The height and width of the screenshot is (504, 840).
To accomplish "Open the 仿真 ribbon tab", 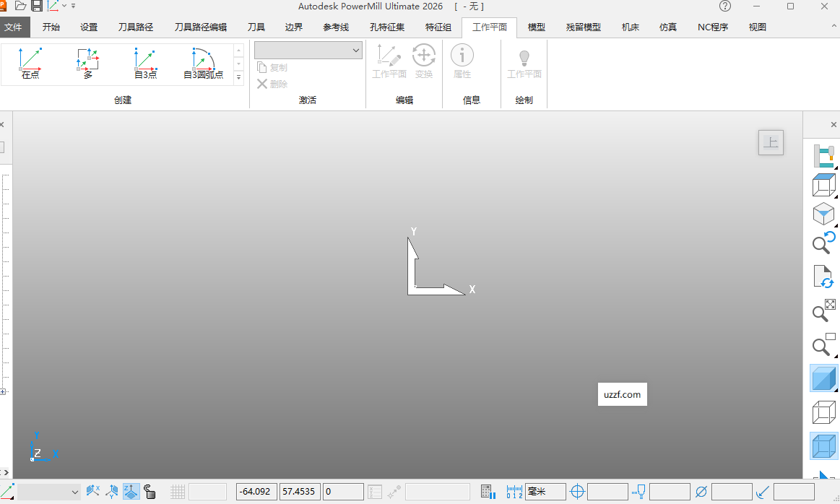I will 667,27.
